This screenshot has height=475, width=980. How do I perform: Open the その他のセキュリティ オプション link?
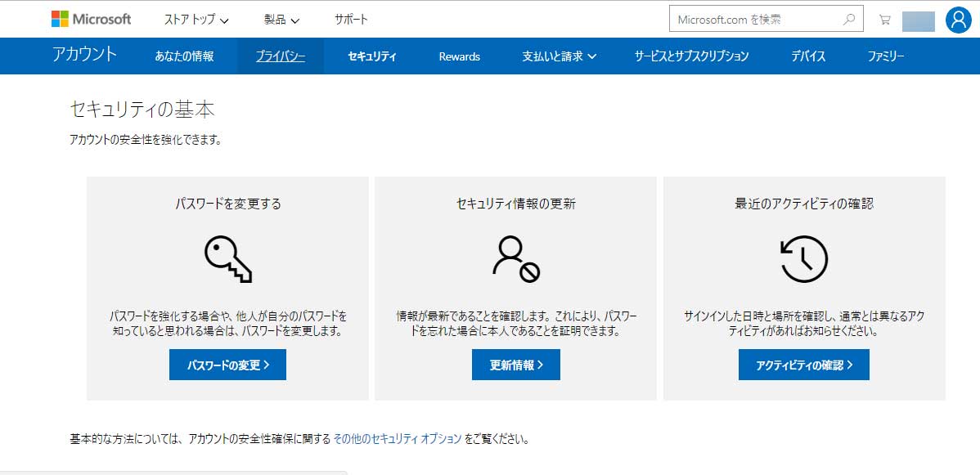[398, 438]
